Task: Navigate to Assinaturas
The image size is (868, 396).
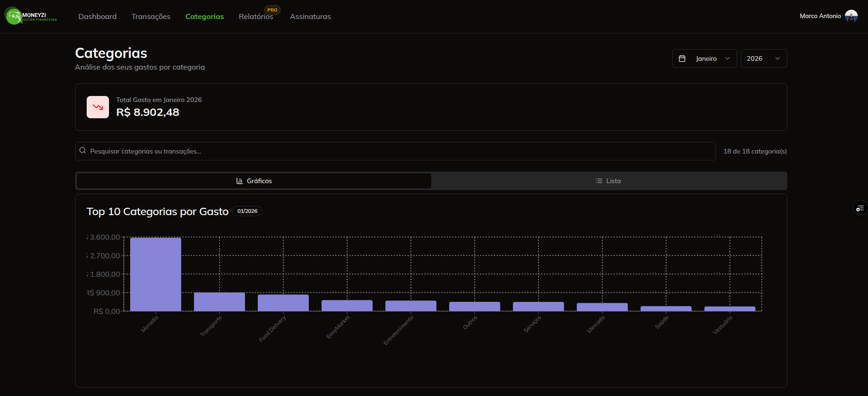Action: 310,17
